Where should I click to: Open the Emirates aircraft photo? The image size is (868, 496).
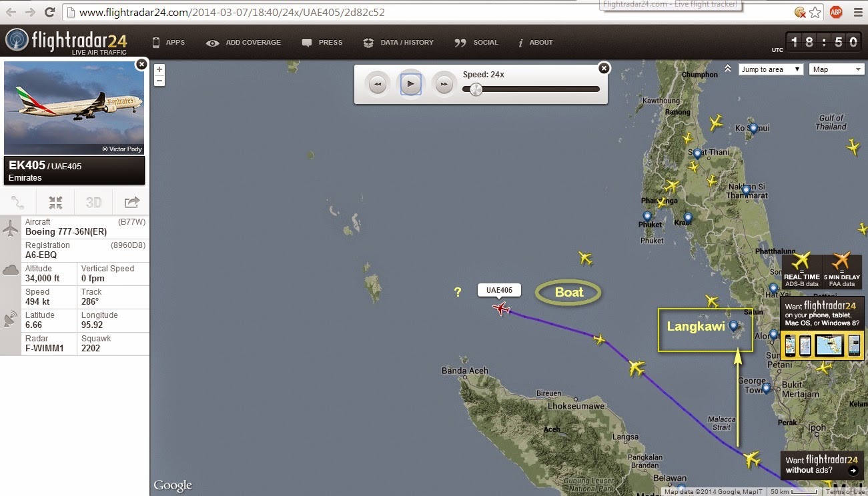click(74, 108)
